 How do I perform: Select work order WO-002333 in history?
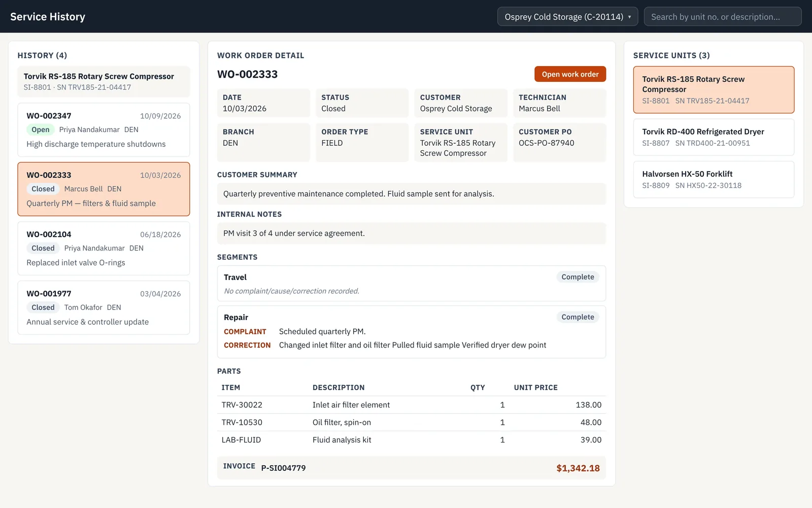pyautogui.click(x=104, y=189)
